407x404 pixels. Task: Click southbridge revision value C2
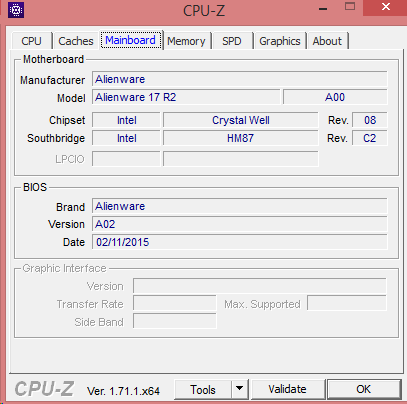(x=370, y=138)
